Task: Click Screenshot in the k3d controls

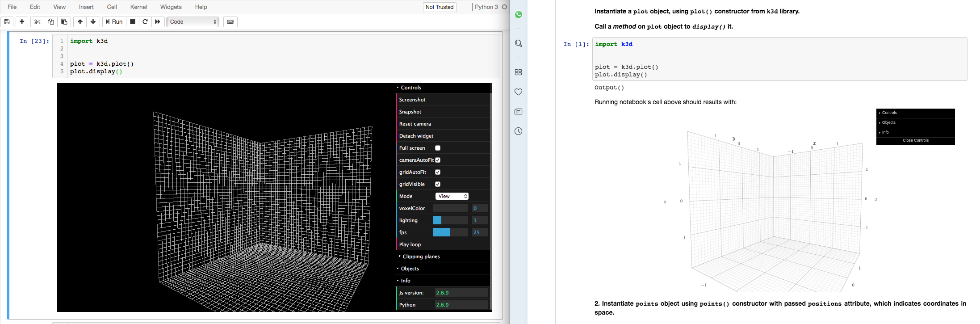Action: tap(443, 100)
